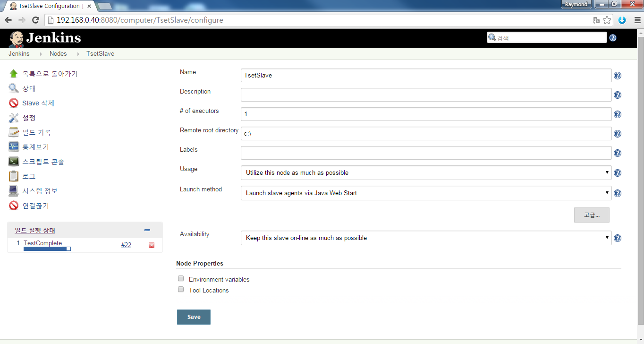Open build #22 link
Viewport: 644px width, 344px height.
coord(126,245)
